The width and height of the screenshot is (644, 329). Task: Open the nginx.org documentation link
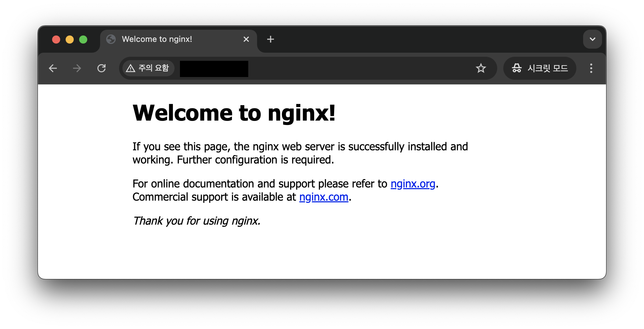[413, 184]
